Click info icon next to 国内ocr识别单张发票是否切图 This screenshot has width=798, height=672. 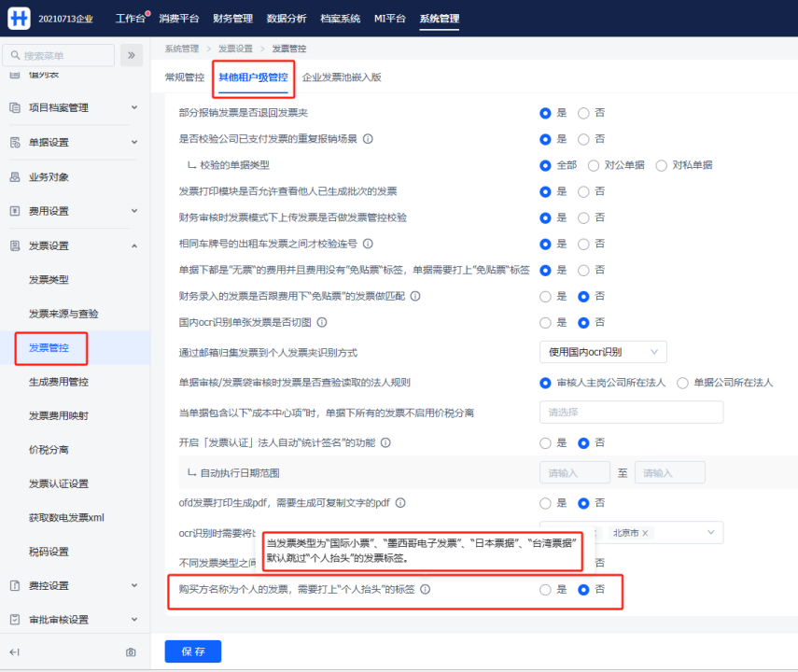click(x=321, y=323)
